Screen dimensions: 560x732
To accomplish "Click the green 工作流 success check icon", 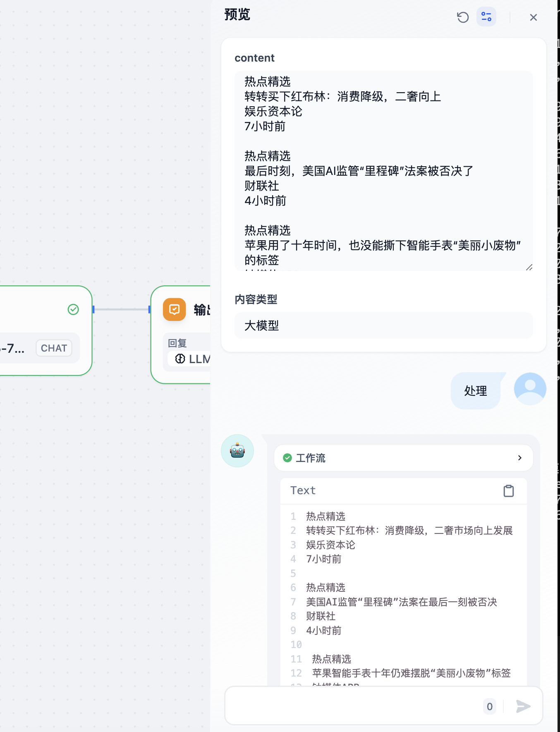I will tap(287, 458).
